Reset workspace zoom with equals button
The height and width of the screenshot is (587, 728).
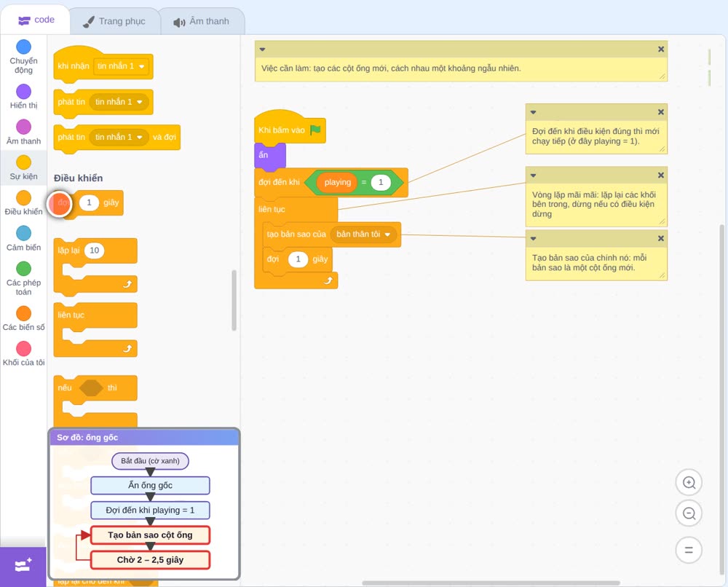tap(689, 550)
